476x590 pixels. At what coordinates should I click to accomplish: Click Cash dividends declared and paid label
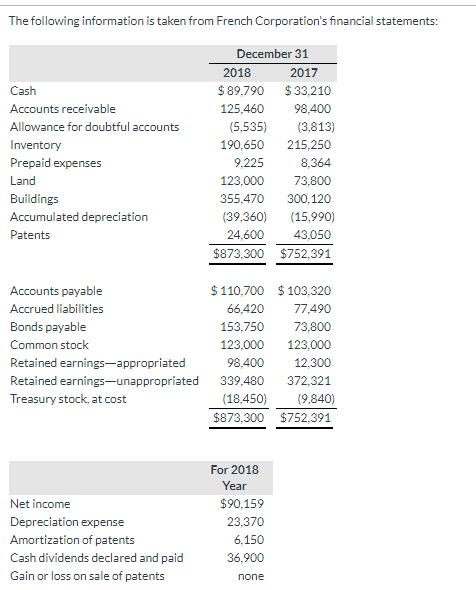97,558
